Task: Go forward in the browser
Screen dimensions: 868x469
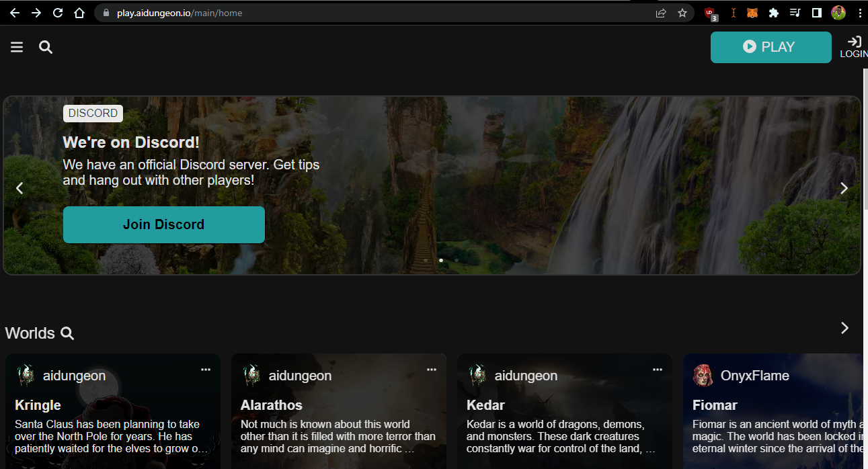Action: [x=36, y=13]
